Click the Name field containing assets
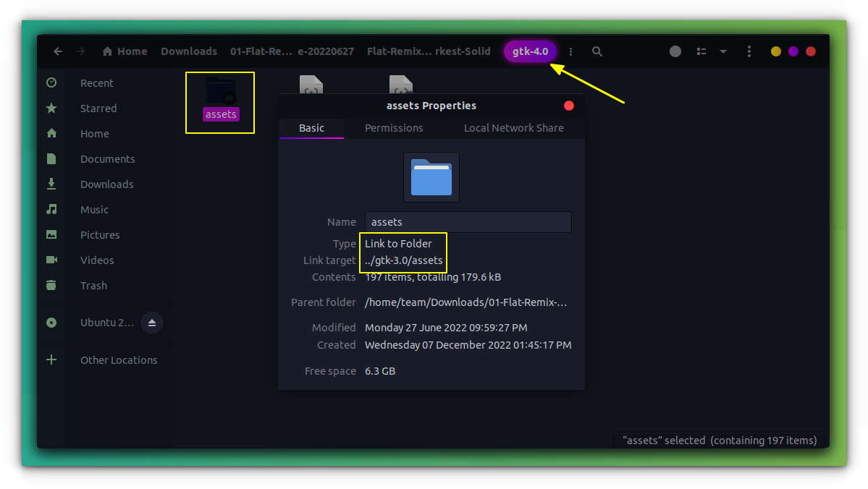868x489 pixels. pos(468,222)
